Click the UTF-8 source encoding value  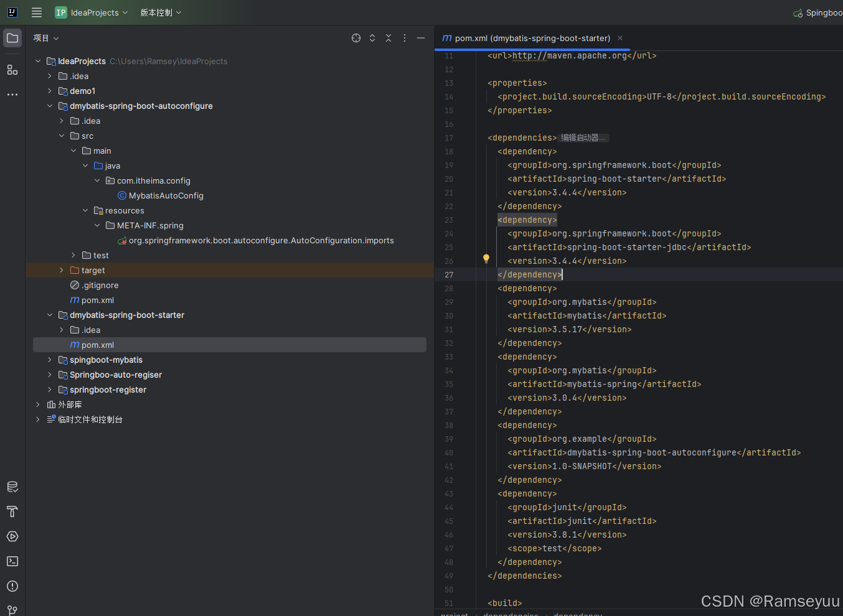click(x=659, y=96)
